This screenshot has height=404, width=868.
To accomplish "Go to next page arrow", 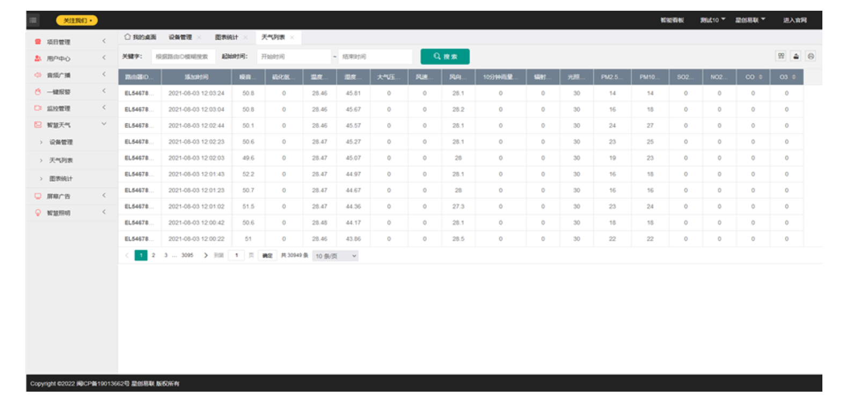I will coord(206,255).
